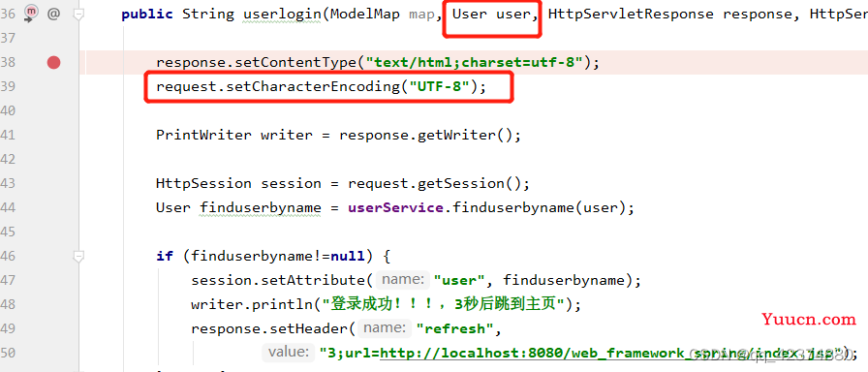Click line number 43 in the gutter
Screen dimensions: 868x372
(x=8, y=183)
